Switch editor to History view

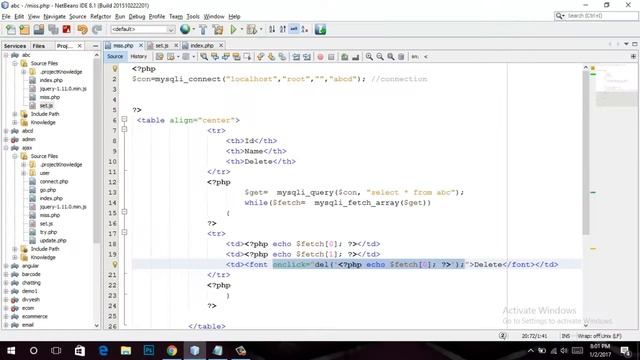138,56
